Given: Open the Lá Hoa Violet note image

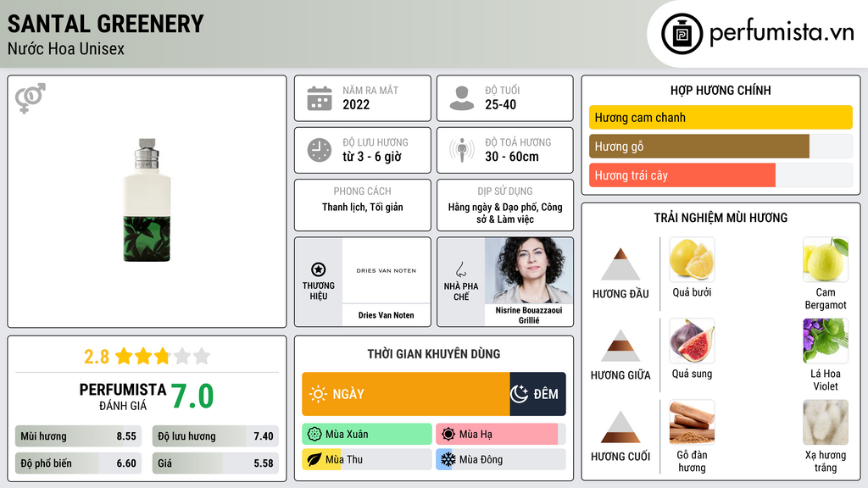Looking at the screenshot, I should click(x=826, y=341).
